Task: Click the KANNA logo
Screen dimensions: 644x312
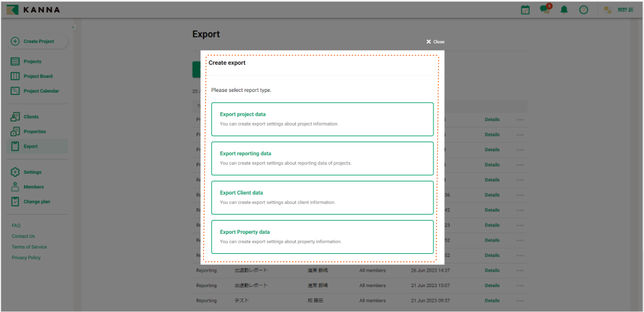Action: point(33,10)
